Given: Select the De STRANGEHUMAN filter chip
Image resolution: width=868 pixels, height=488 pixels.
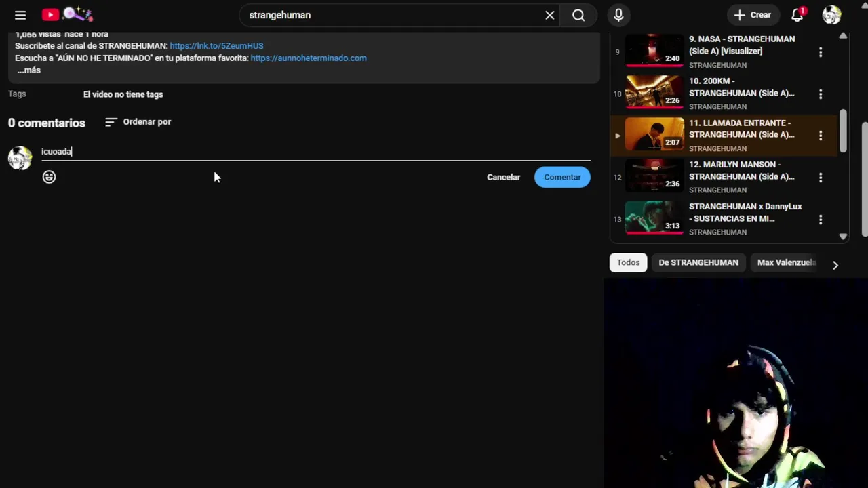Looking at the screenshot, I should point(698,262).
